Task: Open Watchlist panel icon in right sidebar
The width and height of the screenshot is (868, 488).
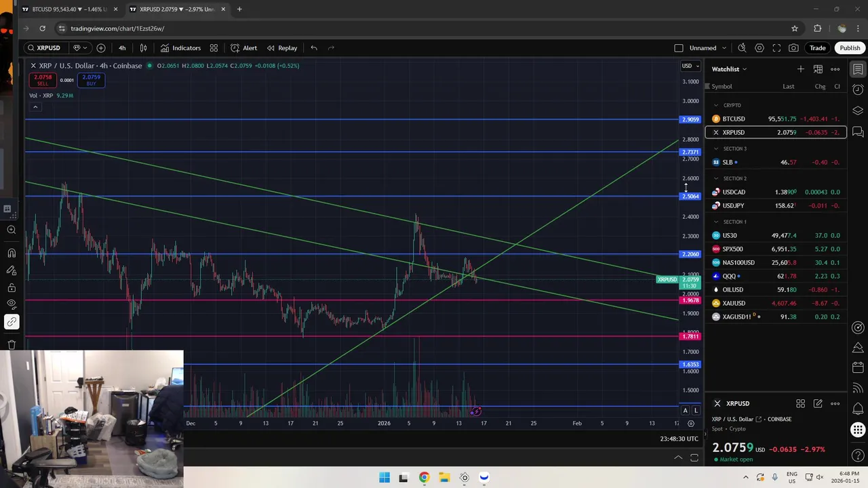Action: point(858,69)
